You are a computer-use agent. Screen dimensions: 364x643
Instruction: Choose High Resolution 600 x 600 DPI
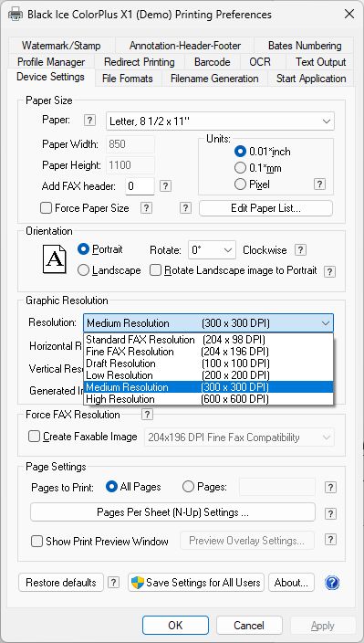point(208,399)
